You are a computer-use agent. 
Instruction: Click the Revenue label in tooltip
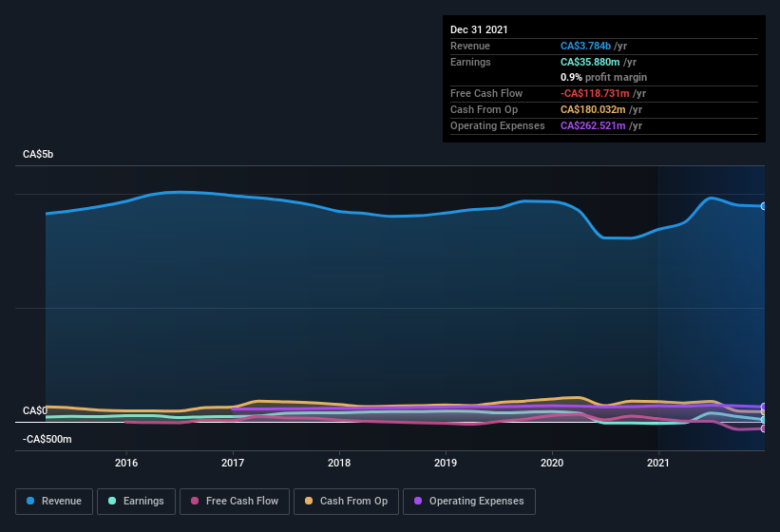[470, 46]
